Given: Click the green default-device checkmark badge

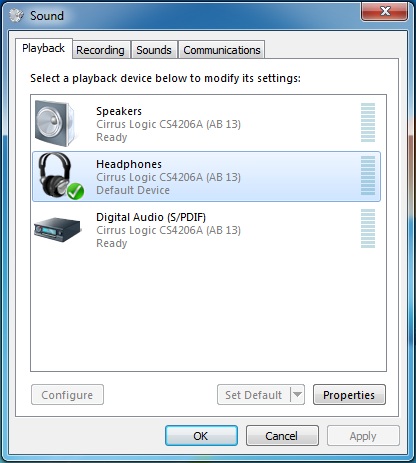Looking at the screenshot, I should (x=75, y=191).
